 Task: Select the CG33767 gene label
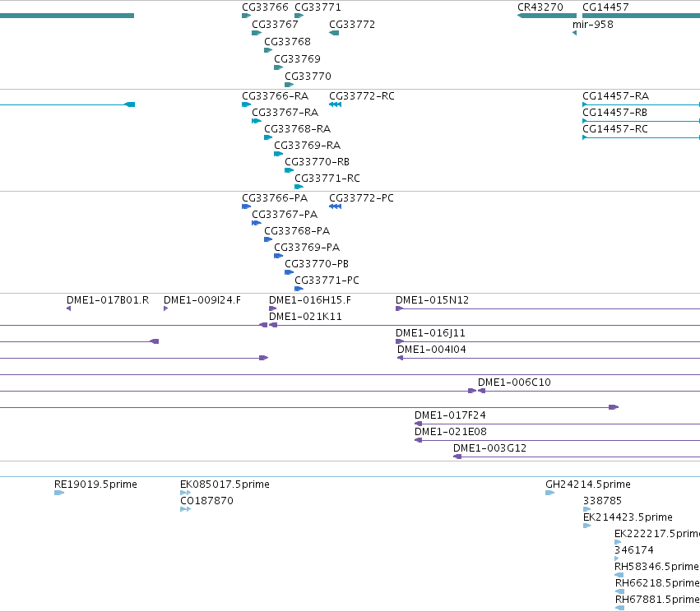pos(275,25)
